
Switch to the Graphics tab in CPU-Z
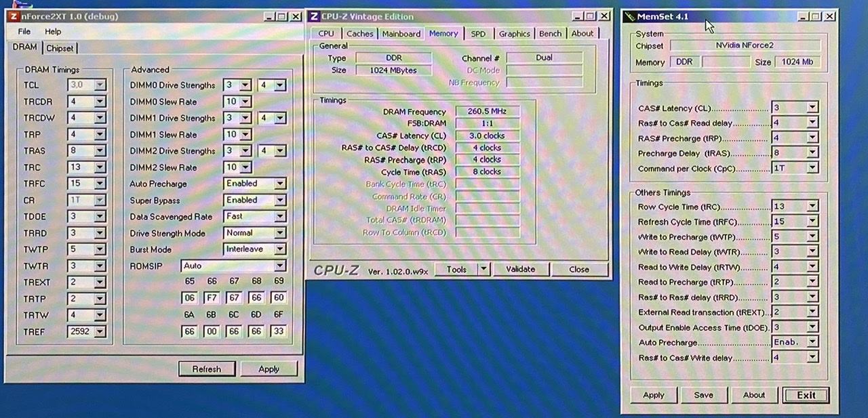[515, 33]
